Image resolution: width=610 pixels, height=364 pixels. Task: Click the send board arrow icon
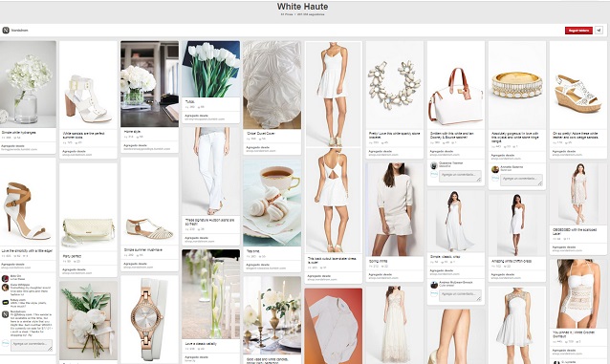(599, 31)
